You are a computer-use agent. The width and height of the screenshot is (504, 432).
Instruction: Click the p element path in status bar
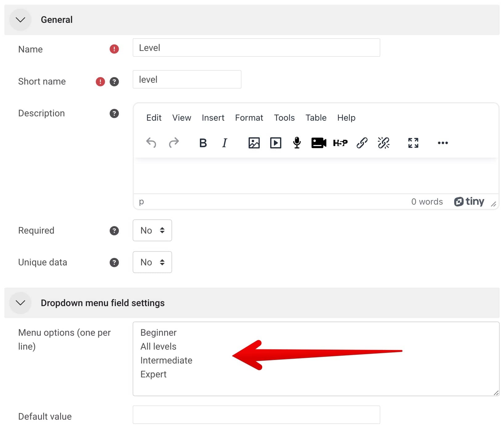(x=142, y=202)
